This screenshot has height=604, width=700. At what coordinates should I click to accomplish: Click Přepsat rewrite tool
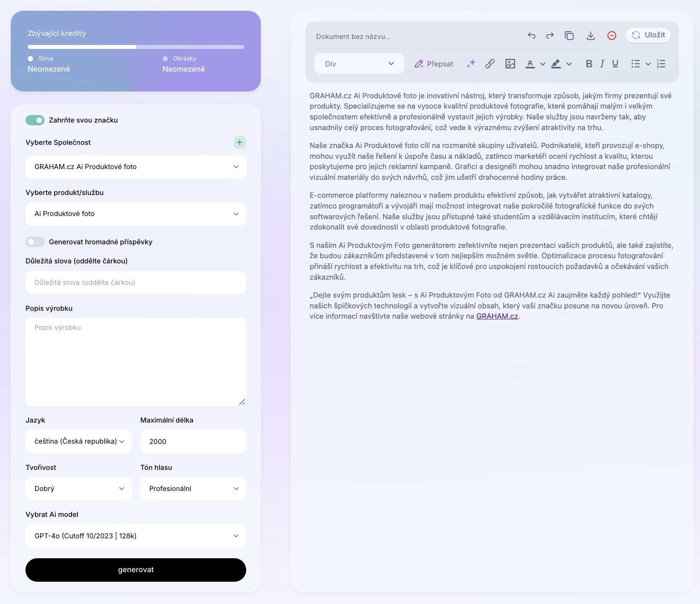click(x=434, y=64)
